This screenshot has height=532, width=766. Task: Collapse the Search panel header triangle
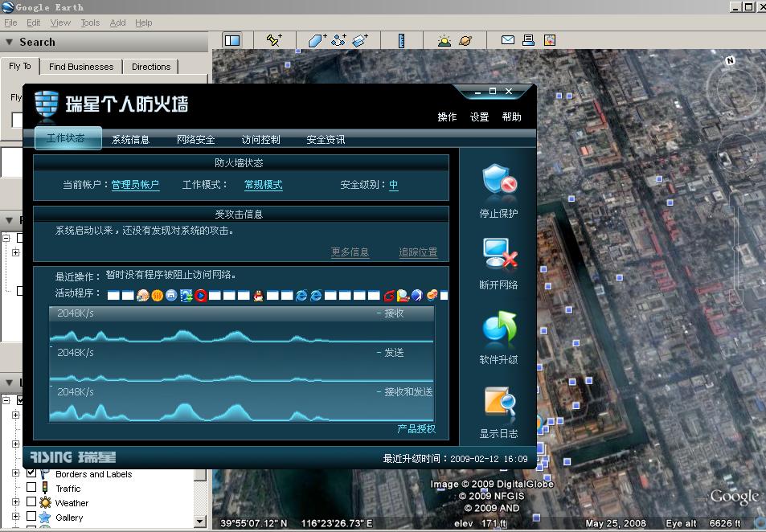(9, 43)
